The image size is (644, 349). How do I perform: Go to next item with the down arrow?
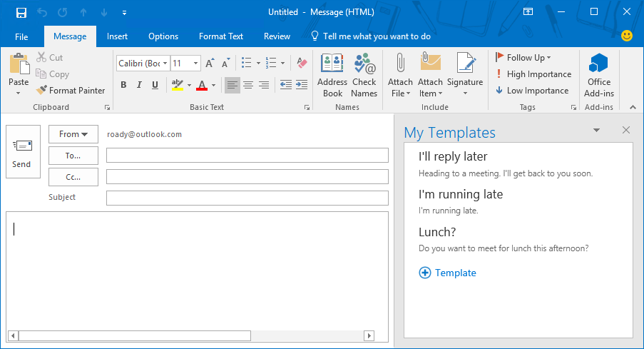104,12
